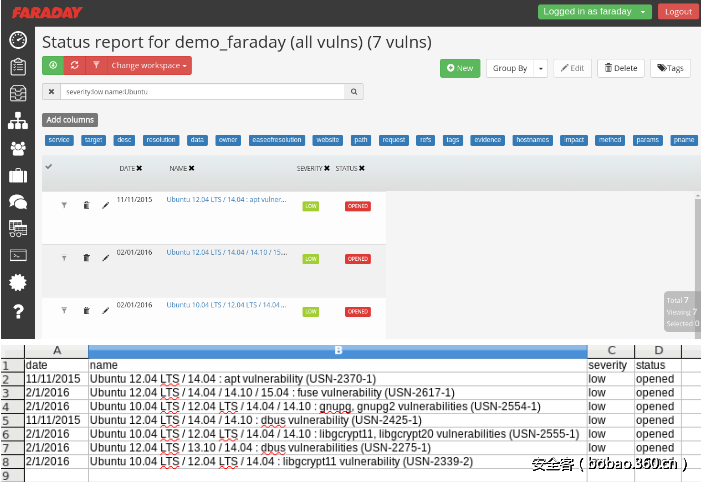Select spreadsheet column A header
Image resolution: width=702 pixels, height=482 pixels.
tap(57, 351)
